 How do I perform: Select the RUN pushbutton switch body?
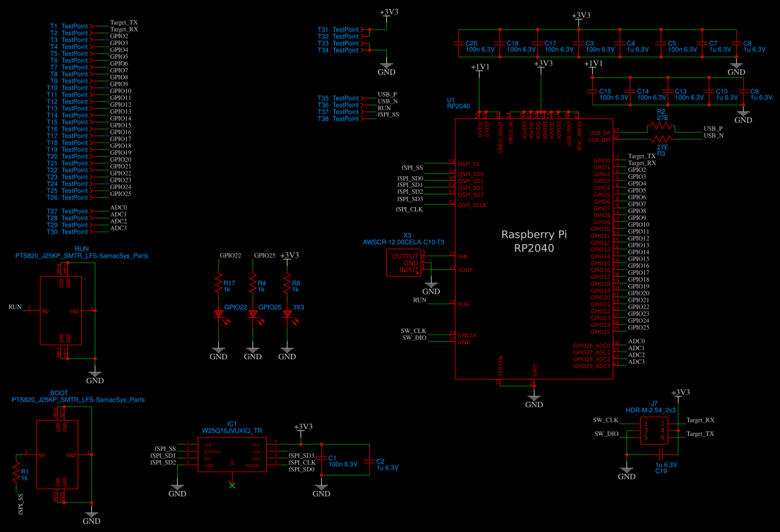coord(60,311)
